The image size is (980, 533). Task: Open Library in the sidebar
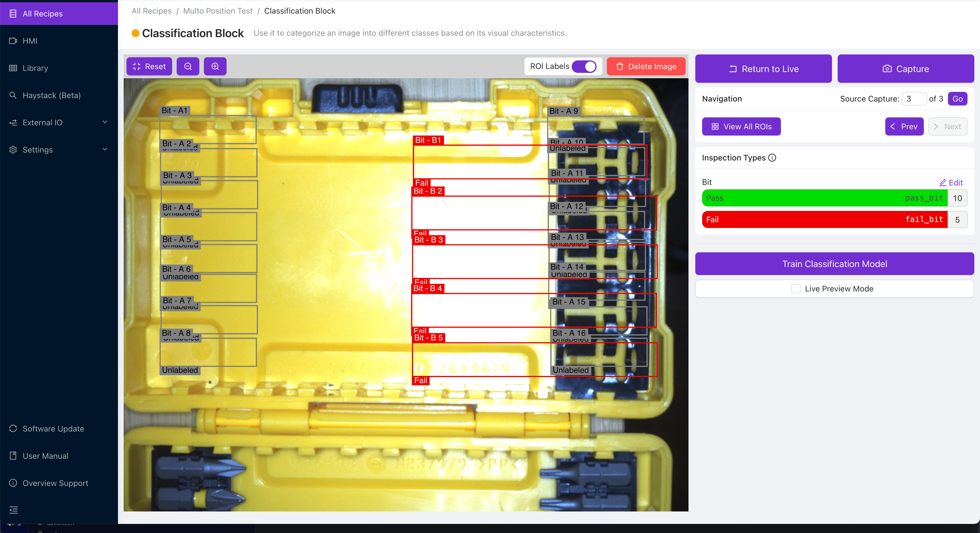[x=35, y=68]
